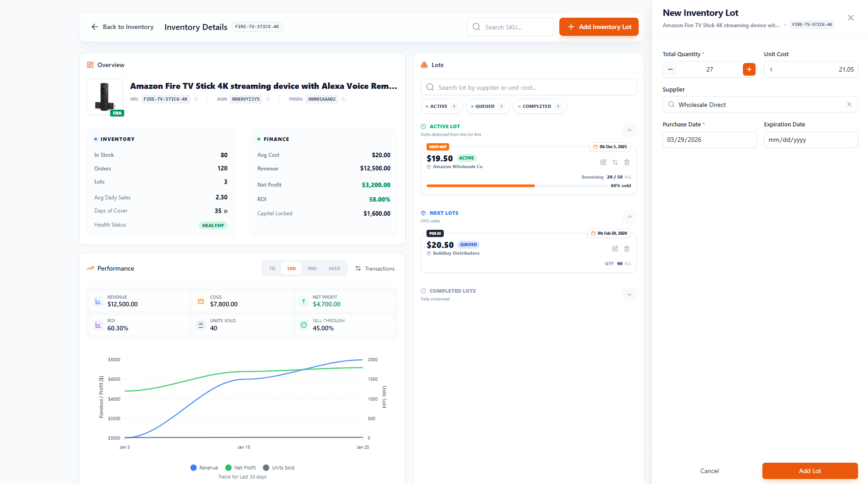Click the edit icon on the $19.50 active lot

603,162
